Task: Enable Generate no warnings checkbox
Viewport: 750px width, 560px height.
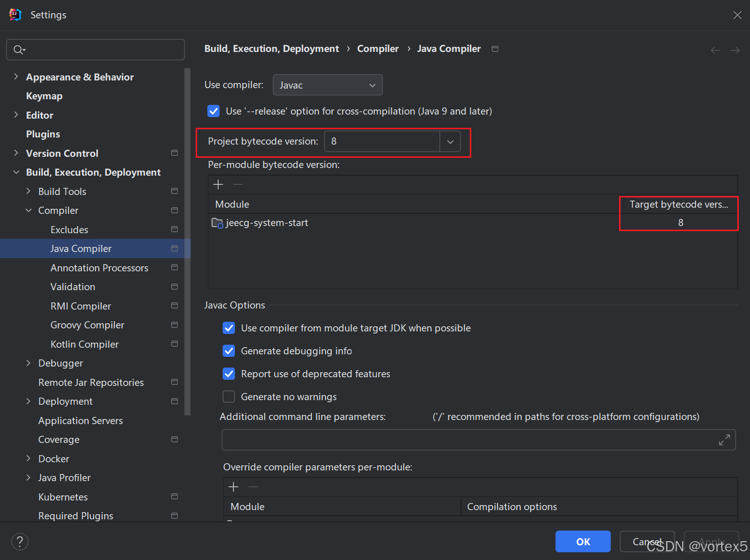Action: pyautogui.click(x=229, y=397)
